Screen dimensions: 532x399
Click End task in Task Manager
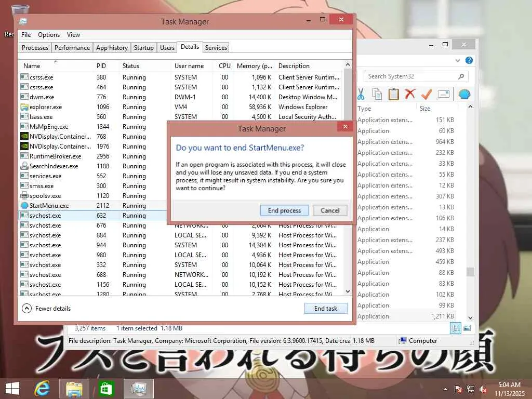point(326,309)
